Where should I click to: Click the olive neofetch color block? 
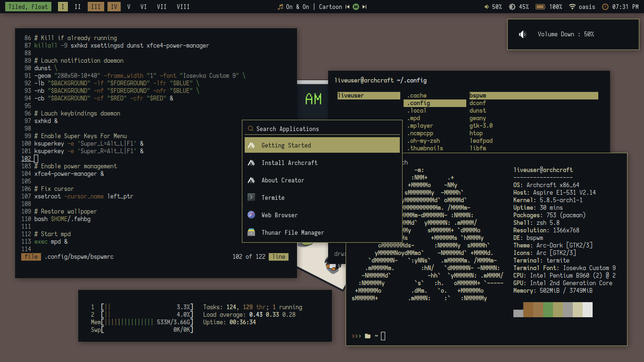pos(558,310)
